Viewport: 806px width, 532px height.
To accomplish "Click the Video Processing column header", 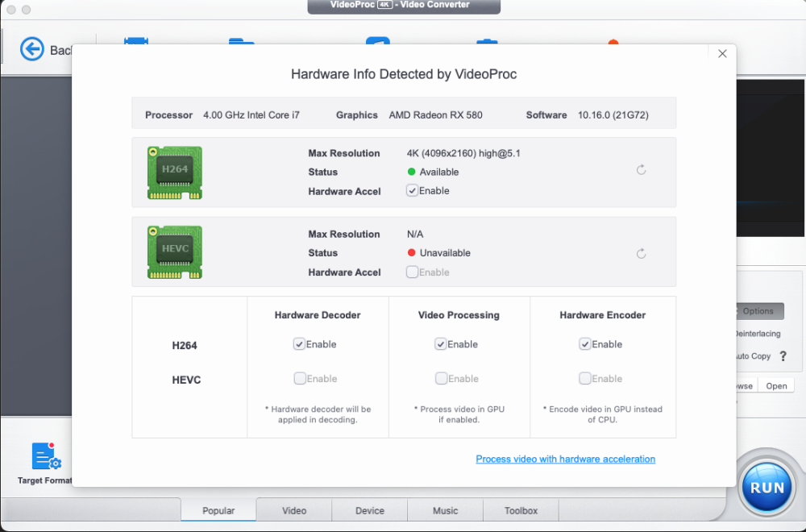I will (459, 315).
